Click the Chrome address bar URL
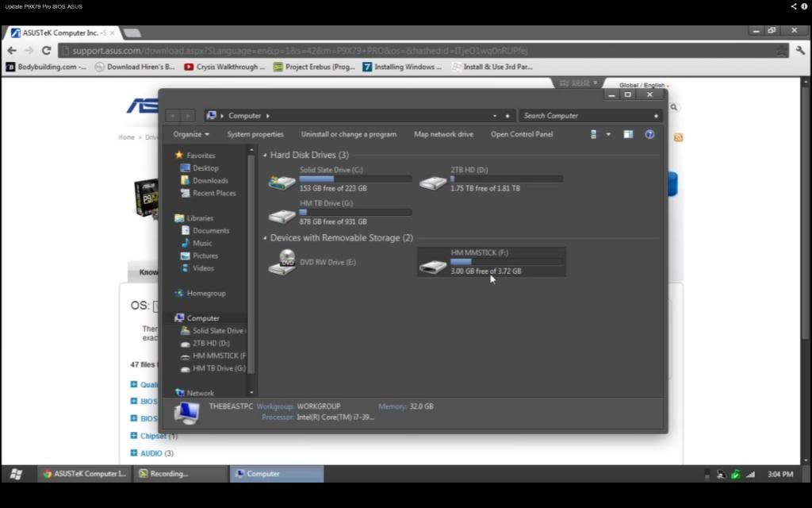The height and width of the screenshot is (508, 812). click(x=300, y=51)
